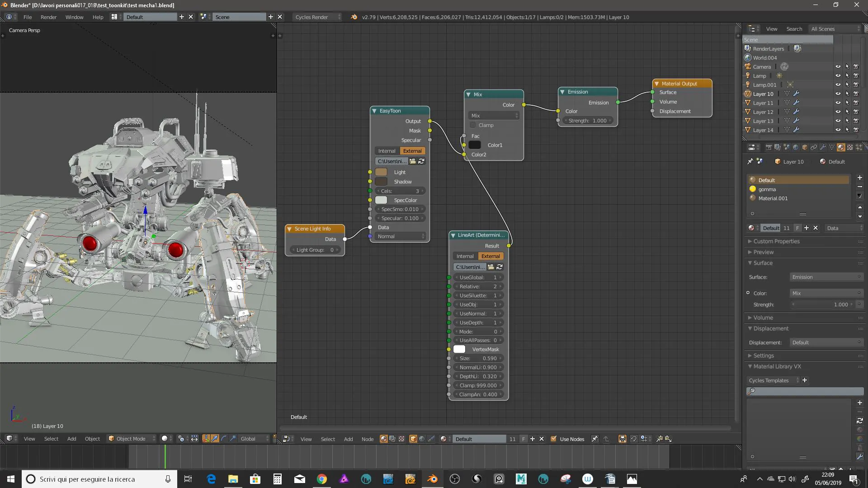Select the global transform orientation icon
This screenshot has width=868, height=488.
[249, 439]
